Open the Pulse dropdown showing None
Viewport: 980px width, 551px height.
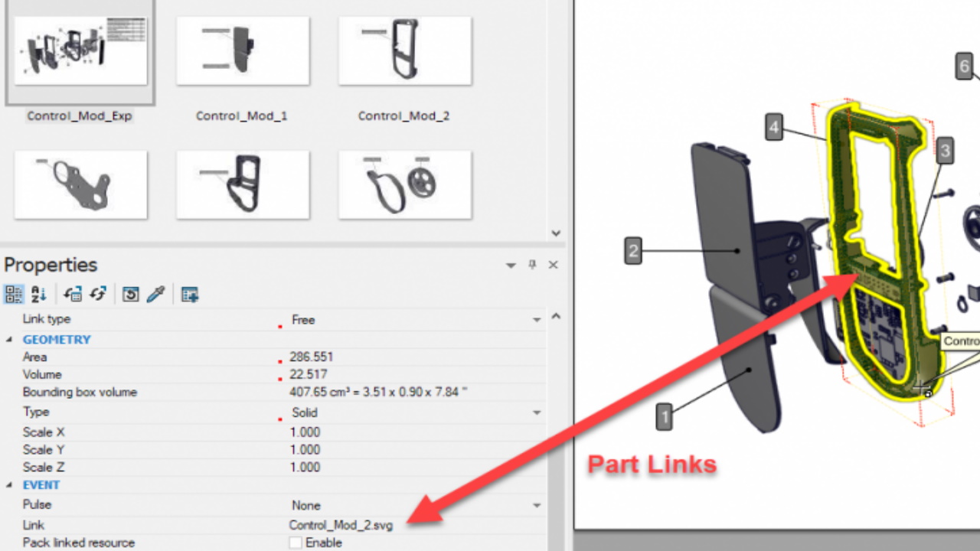[x=536, y=505]
